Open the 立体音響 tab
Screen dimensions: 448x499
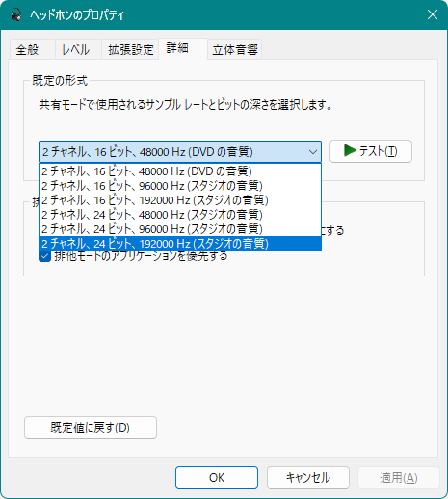point(235,50)
